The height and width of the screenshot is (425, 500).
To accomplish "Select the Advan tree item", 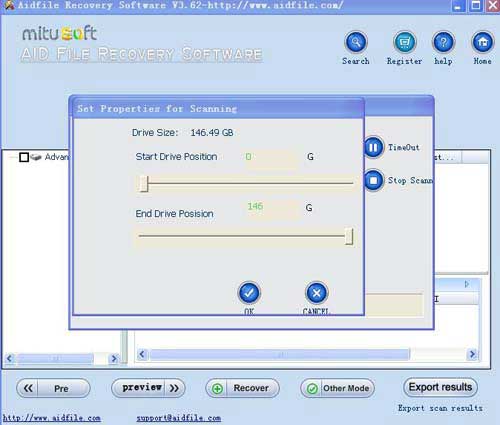I will (x=56, y=157).
